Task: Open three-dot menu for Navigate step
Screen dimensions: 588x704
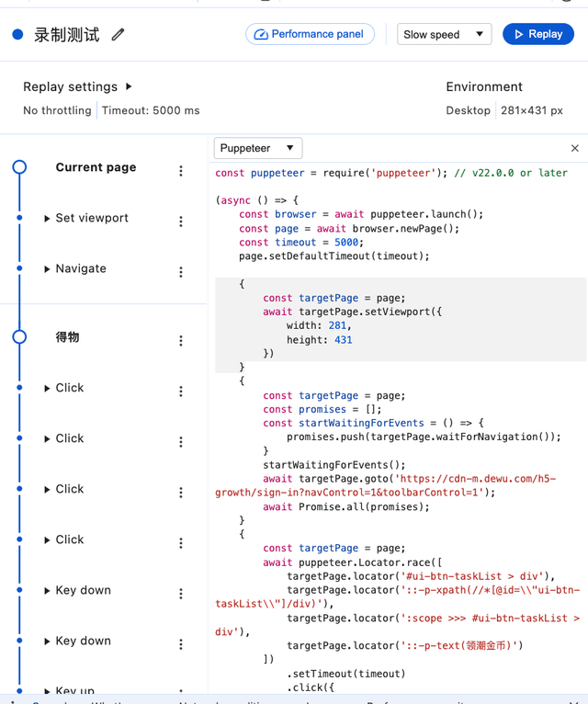Action: (181, 272)
